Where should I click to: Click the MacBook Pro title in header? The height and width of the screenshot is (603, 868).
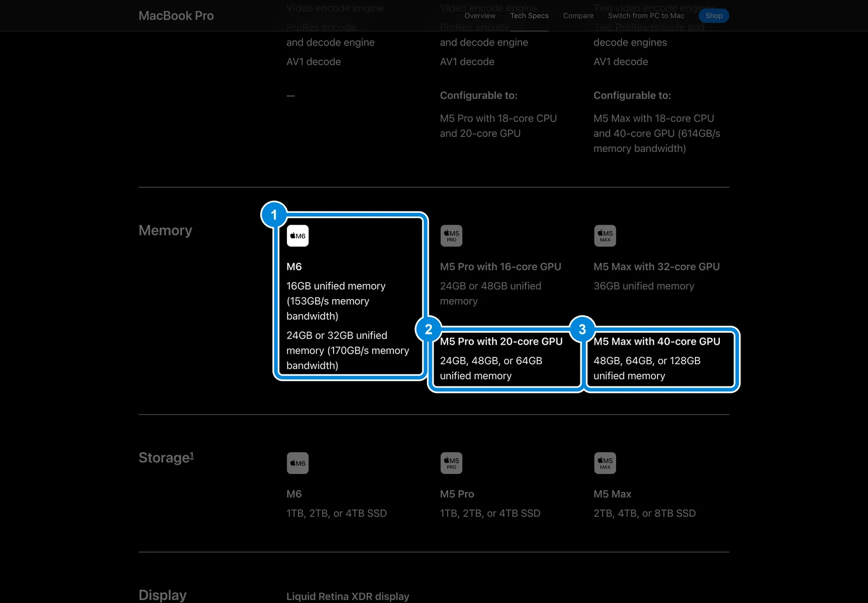coord(176,16)
